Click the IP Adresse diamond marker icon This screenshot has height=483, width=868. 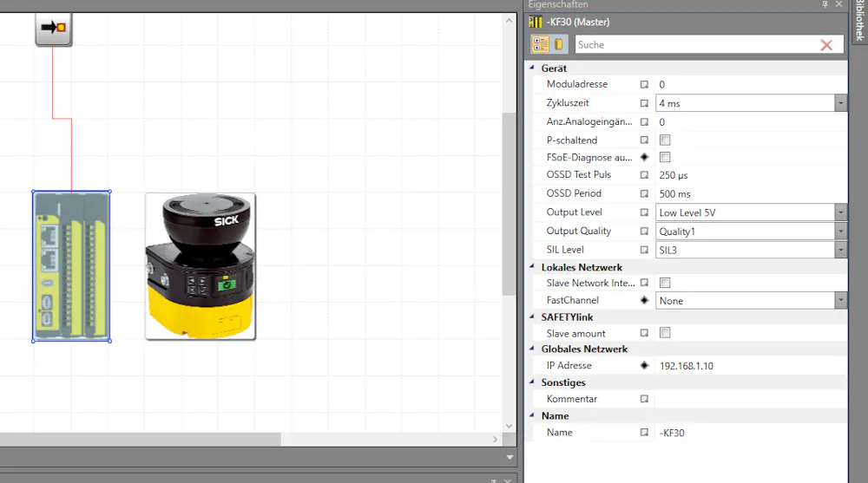644,365
